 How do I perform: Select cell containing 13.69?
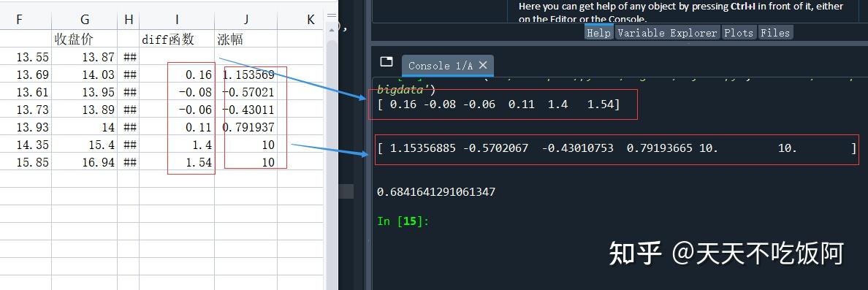click(x=26, y=75)
